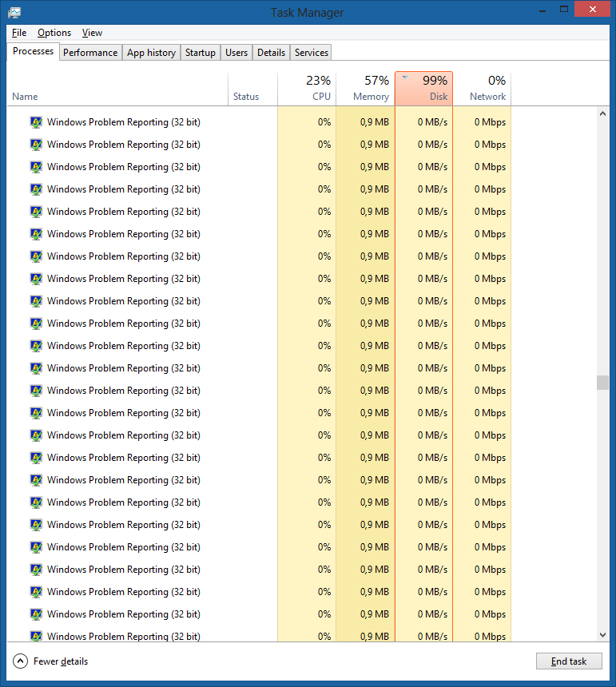Open the Options menu
This screenshot has width=616, height=687.
[x=54, y=33]
